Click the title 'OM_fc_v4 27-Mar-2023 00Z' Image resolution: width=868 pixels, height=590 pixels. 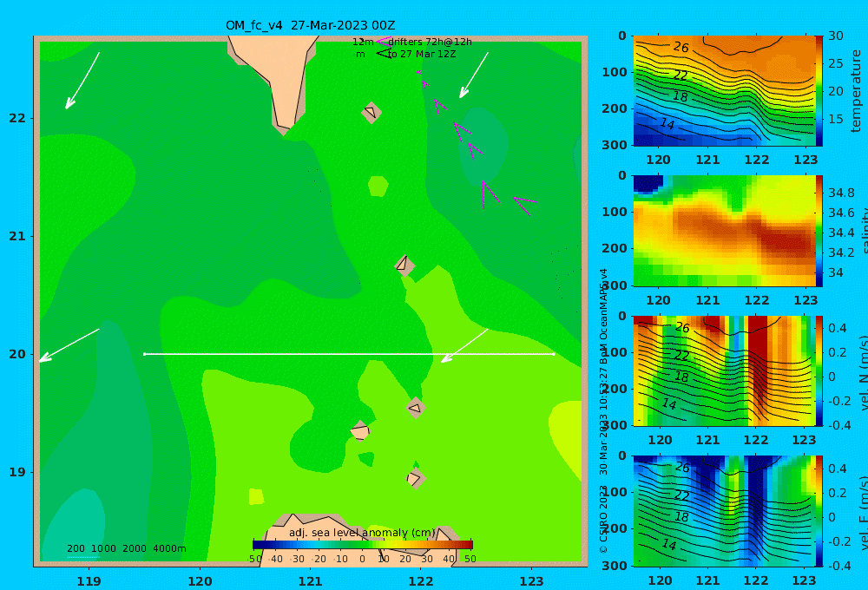[311, 25]
